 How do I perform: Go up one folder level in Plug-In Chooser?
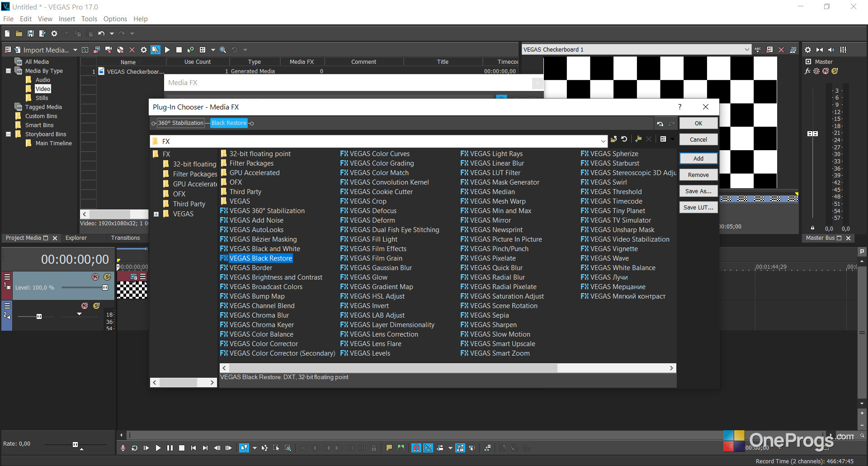coord(613,139)
